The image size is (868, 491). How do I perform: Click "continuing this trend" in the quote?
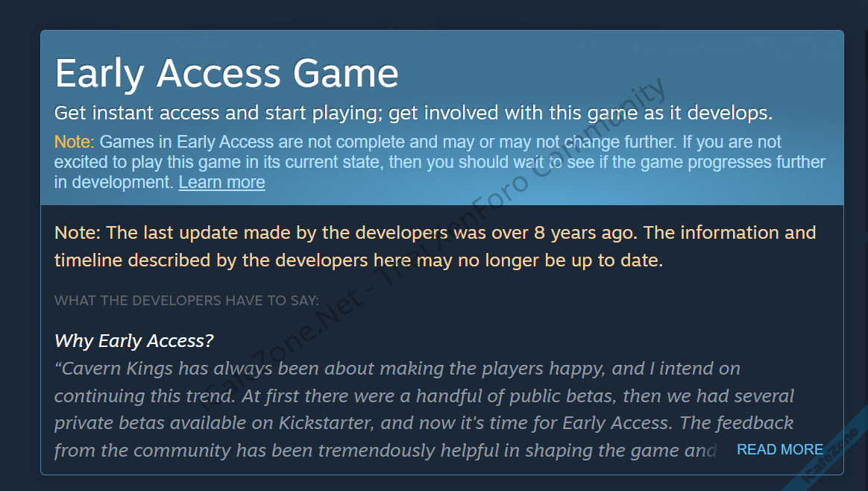(x=136, y=395)
